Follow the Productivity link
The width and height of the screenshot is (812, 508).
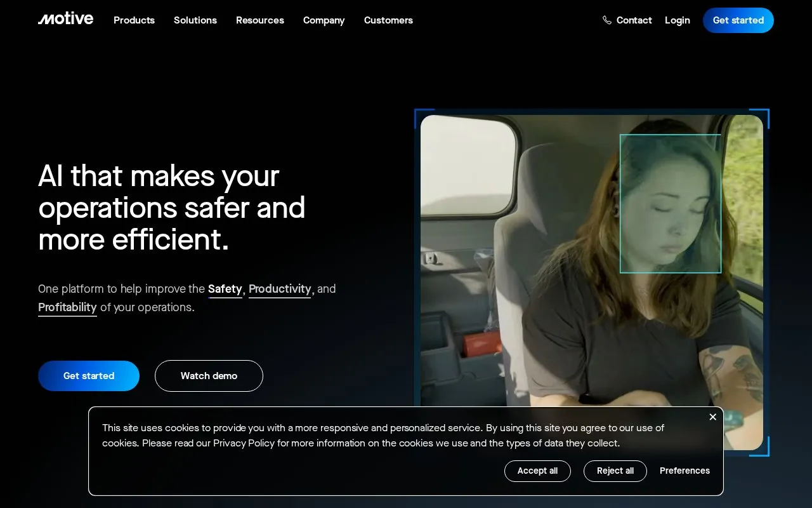tap(280, 289)
